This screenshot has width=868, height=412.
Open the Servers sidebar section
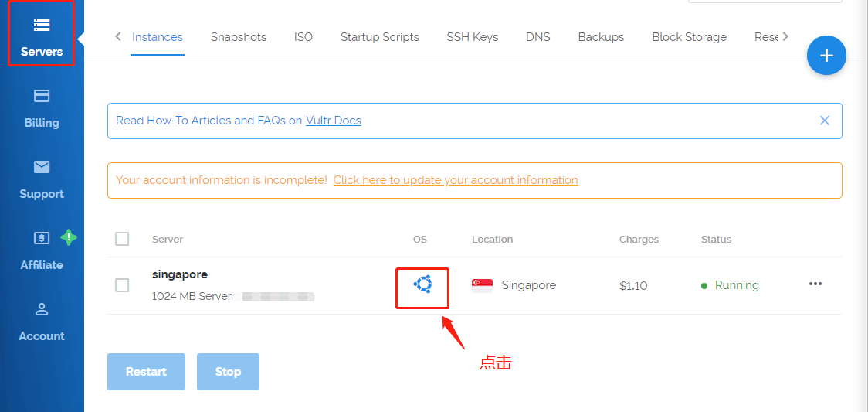42,36
